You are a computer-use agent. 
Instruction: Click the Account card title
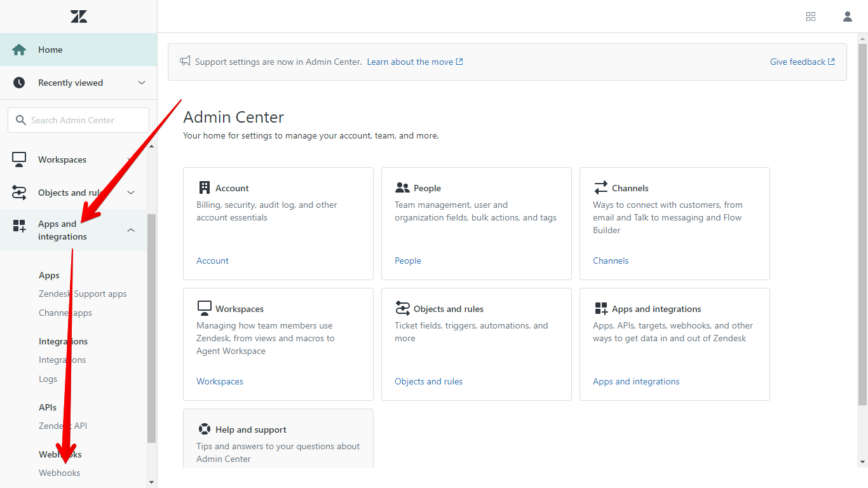click(x=232, y=188)
